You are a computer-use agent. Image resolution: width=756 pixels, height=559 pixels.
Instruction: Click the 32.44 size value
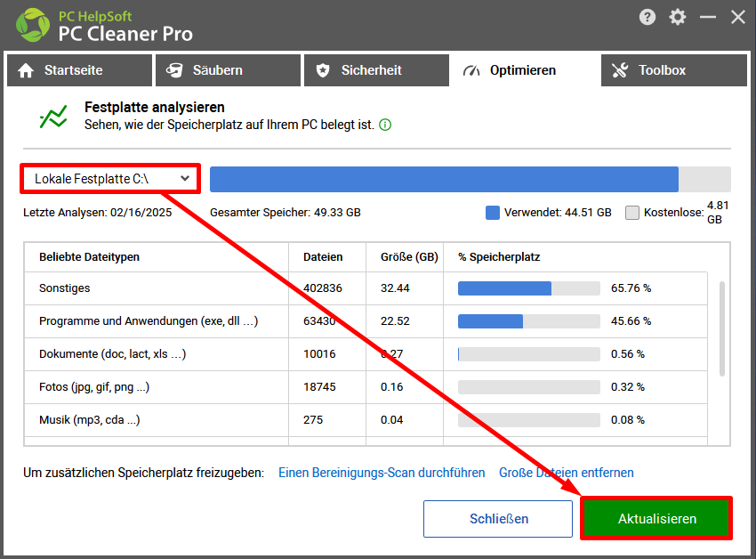(x=395, y=288)
